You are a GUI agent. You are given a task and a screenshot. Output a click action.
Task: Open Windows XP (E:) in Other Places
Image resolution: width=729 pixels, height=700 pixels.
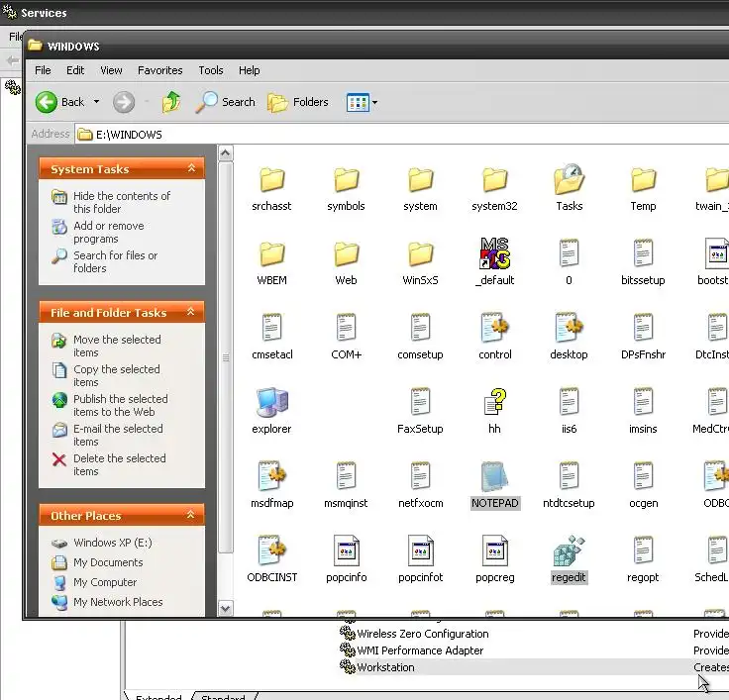(101, 543)
